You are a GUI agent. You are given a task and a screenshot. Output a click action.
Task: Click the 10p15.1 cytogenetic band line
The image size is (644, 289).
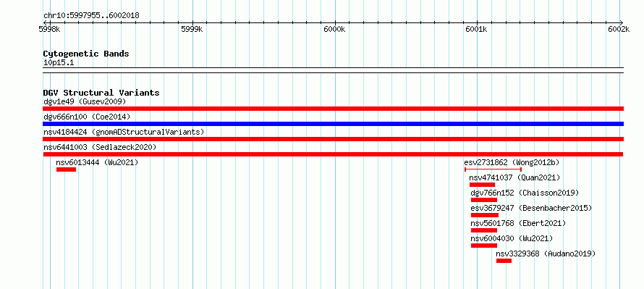[334, 70]
